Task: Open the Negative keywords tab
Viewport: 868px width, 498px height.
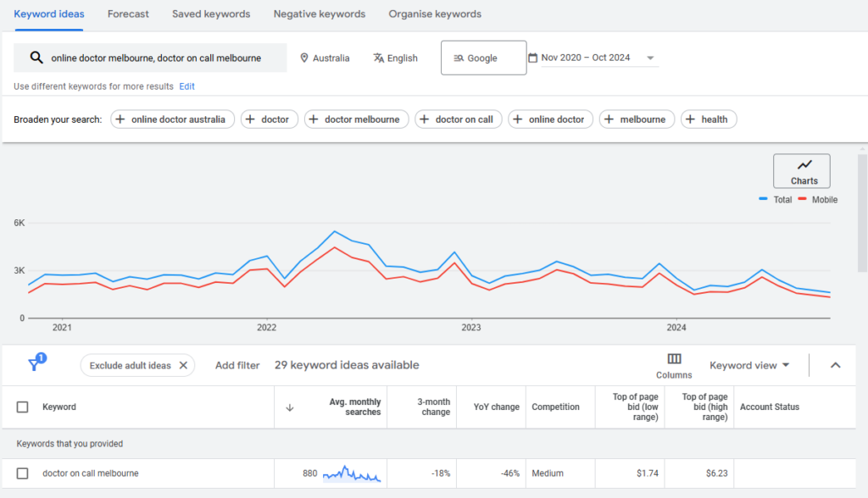Action: click(x=320, y=14)
